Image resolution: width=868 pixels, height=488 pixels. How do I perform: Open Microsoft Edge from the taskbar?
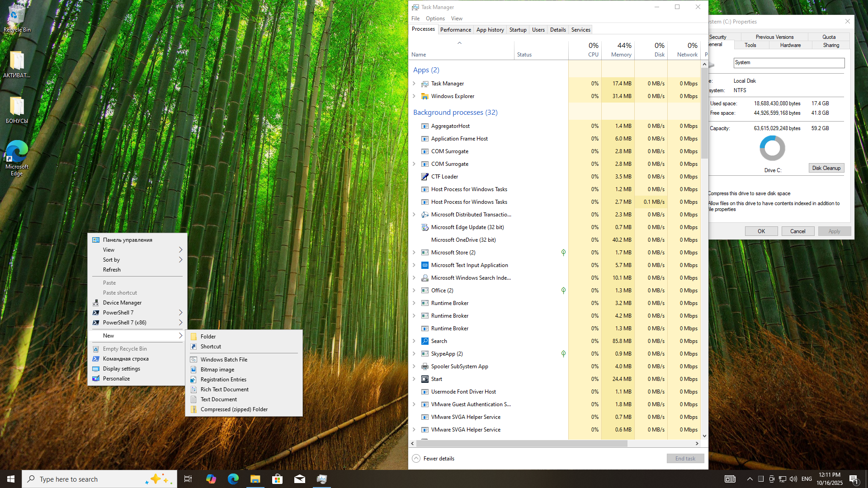(233, 479)
